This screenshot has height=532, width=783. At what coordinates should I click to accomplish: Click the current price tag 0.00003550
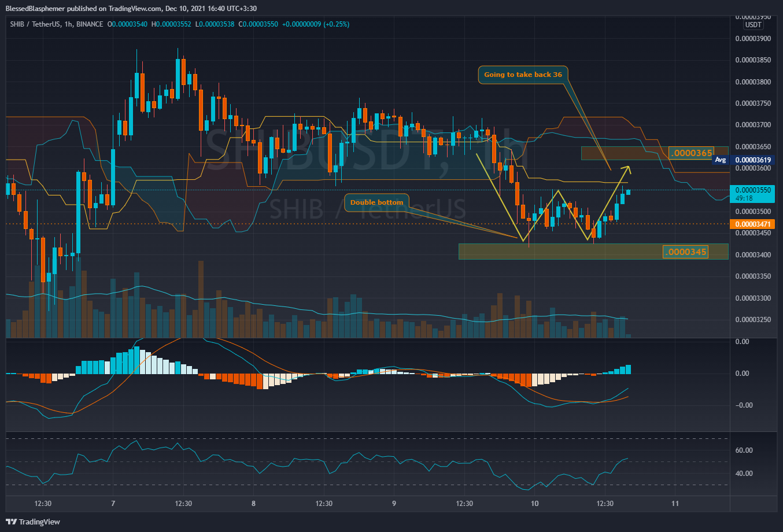(754, 190)
